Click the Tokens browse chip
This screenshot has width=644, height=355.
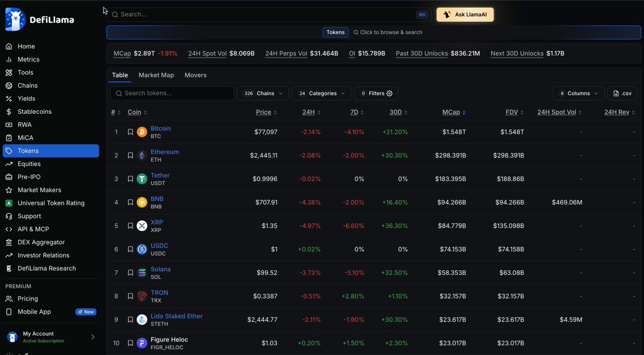point(335,32)
